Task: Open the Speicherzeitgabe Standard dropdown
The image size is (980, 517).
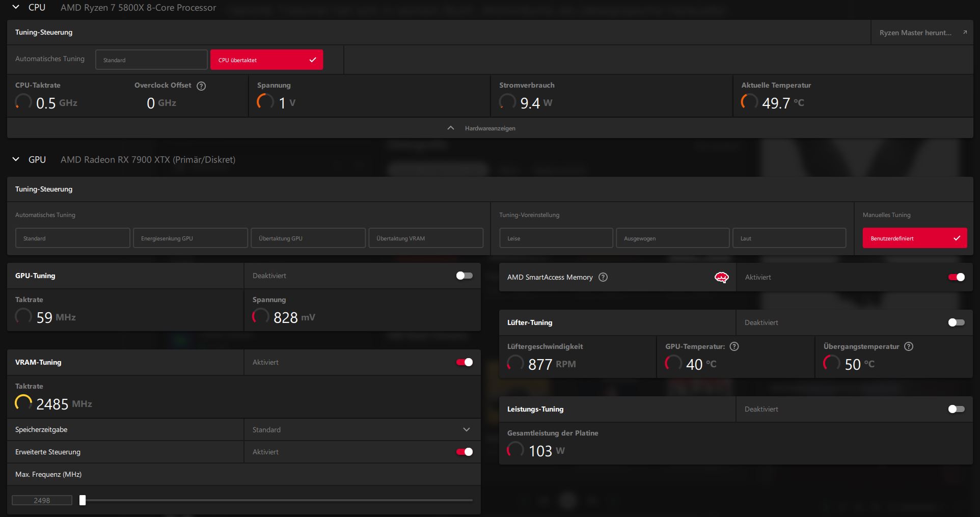Action: (x=362, y=429)
